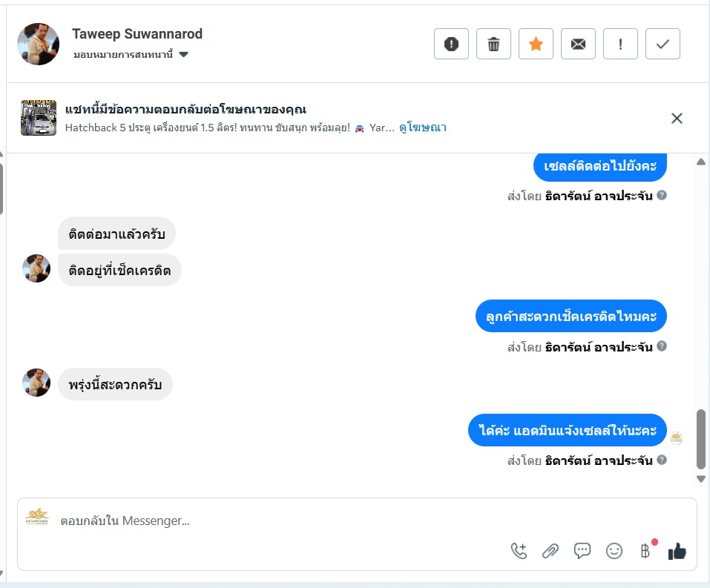
Task: Open the emoji picker
Action: pos(614,551)
